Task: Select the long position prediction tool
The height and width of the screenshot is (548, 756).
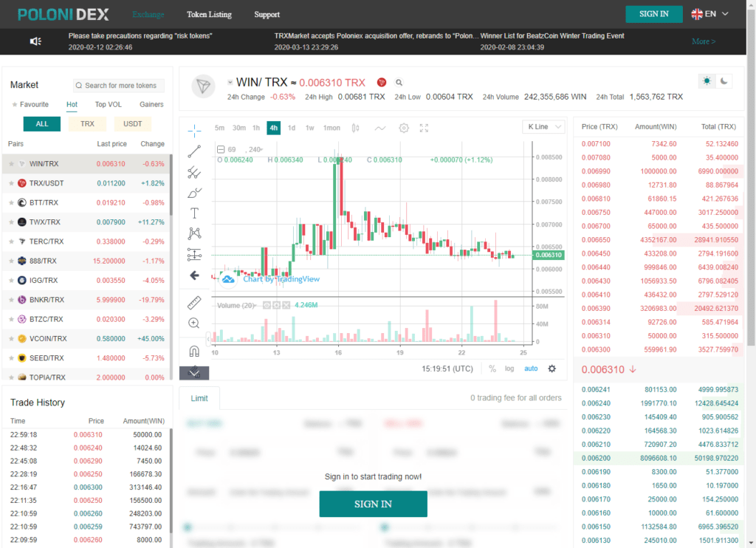Action: tap(194, 254)
